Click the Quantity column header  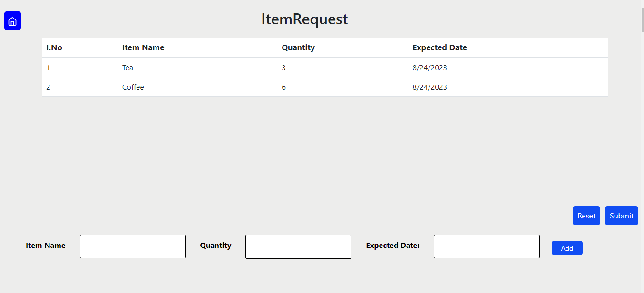click(x=298, y=47)
